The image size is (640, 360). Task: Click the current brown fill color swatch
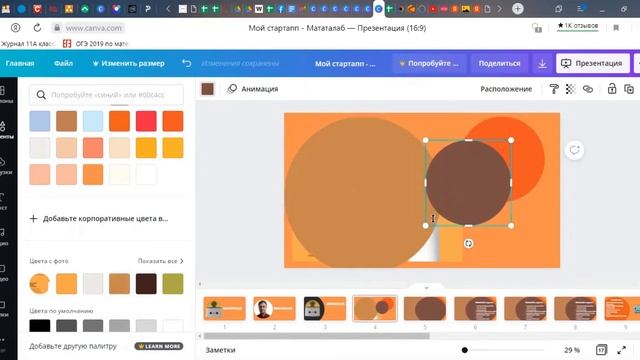tap(207, 89)
